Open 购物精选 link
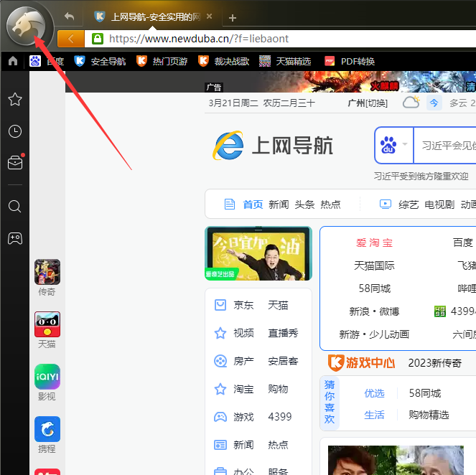Screen dimensions: 476x475 pos(429,415)
